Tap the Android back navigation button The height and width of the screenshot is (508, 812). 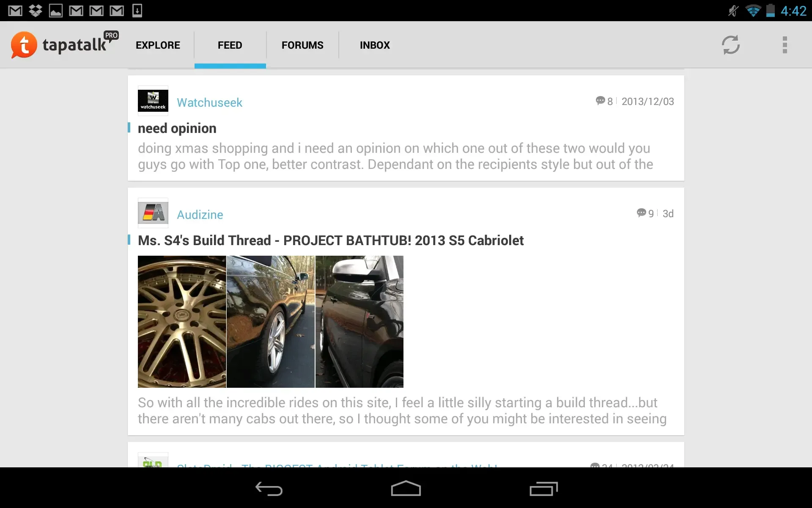269,489
